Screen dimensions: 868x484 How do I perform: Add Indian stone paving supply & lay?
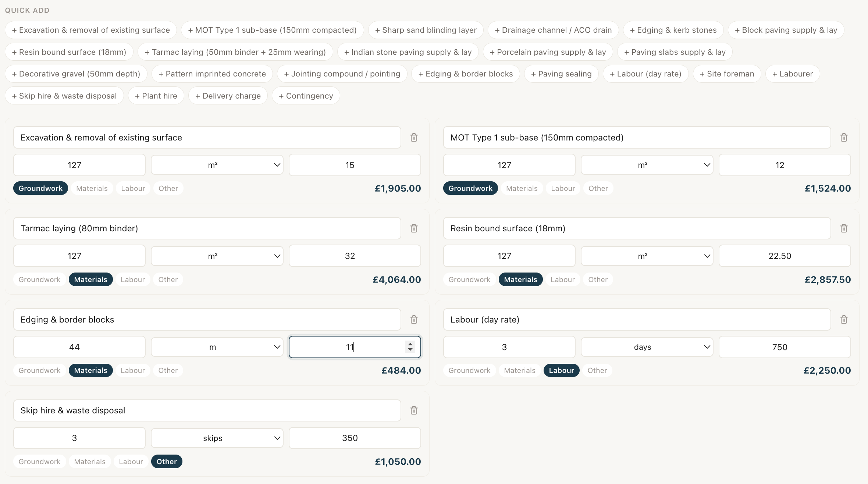pyautogui.click(x=408, y=52)
